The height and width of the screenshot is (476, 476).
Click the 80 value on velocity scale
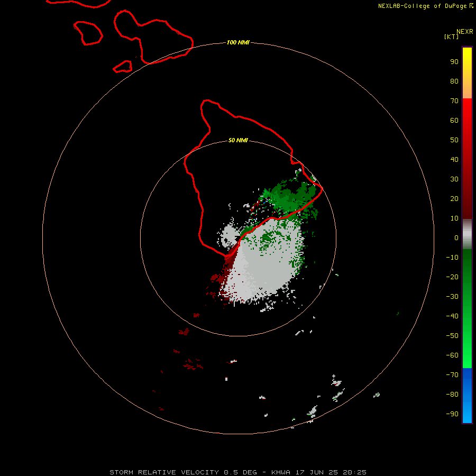(x=454, y=81)
